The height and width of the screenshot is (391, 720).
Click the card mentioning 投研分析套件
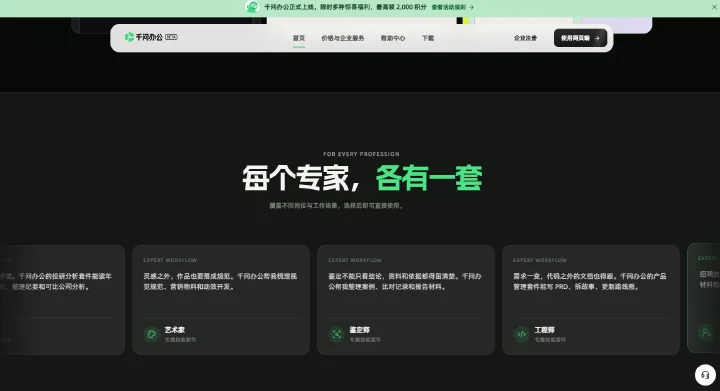point(62,300)
